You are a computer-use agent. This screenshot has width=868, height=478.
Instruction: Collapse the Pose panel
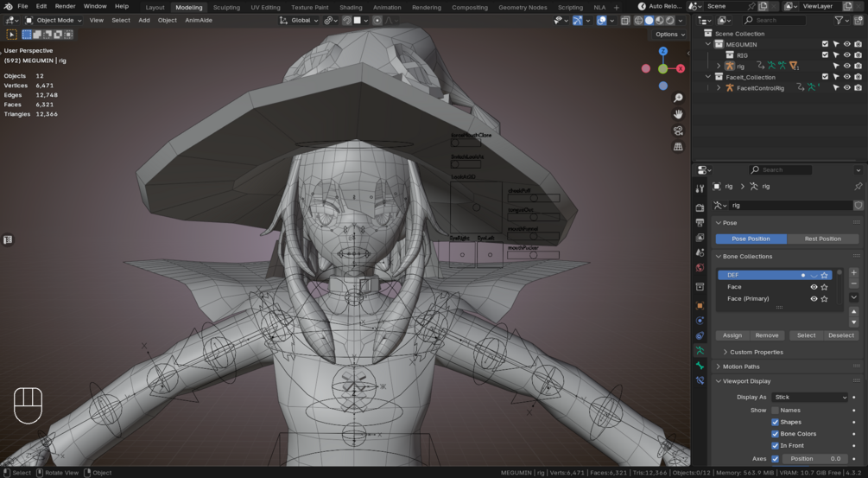[x=719, y=223]
